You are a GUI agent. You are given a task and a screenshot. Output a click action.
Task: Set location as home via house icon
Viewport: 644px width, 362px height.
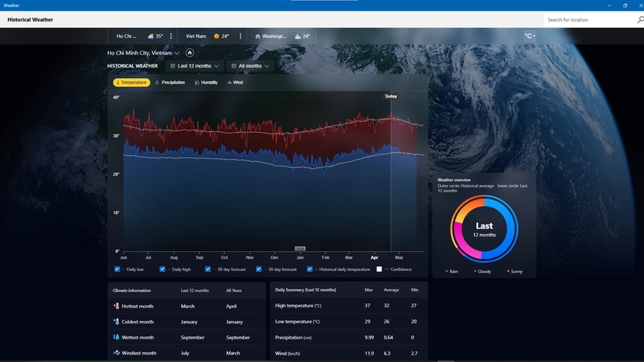[189, 53]
